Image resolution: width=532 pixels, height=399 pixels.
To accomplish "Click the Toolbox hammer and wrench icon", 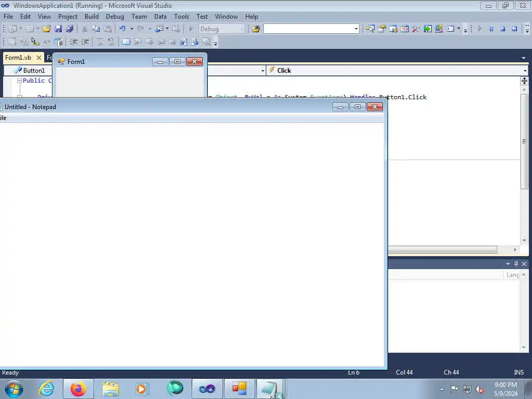I will tap(416, 29).
